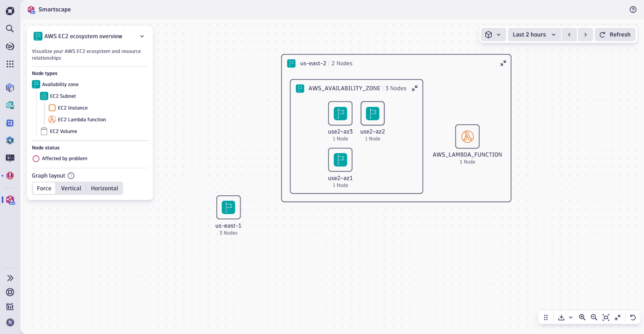The width and height of the screenshot is (644, 334).
Task: Open the help question mark
Action: 633,9
